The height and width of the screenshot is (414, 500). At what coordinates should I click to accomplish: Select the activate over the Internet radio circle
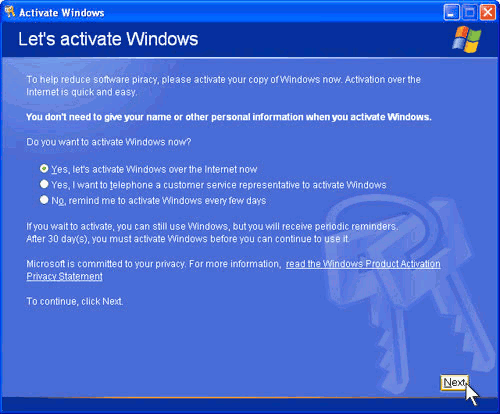(44, 169)
